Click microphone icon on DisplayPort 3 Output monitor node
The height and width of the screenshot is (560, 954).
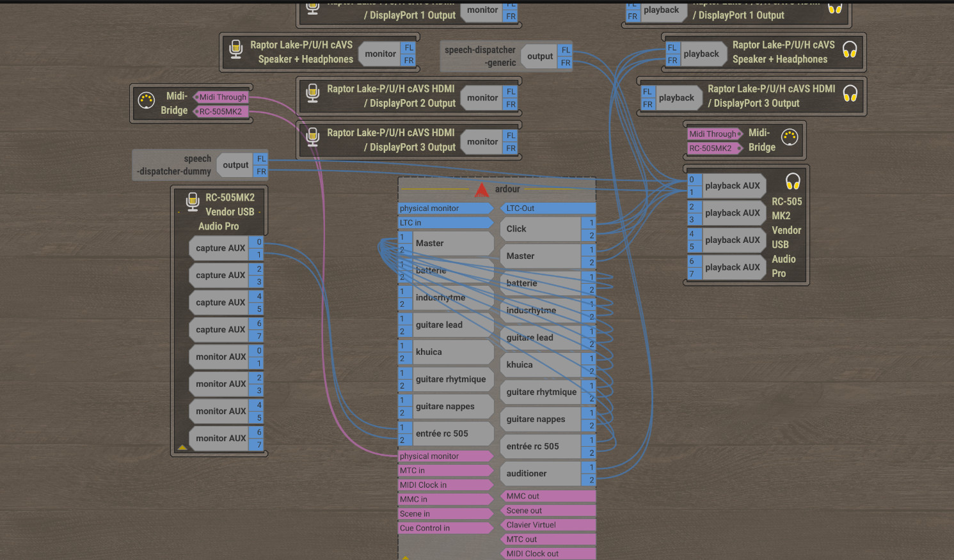313,137
